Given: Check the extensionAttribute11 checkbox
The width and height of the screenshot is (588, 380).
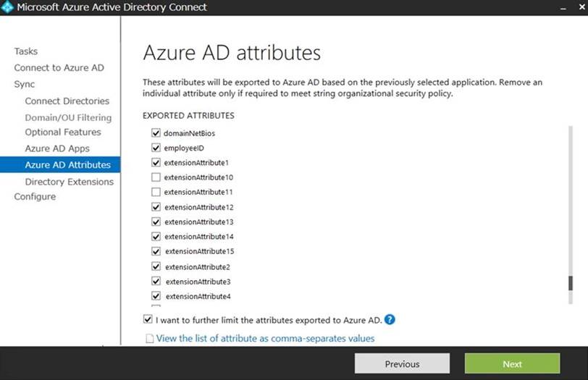Looking at the screenshot, I should [156, 193].
